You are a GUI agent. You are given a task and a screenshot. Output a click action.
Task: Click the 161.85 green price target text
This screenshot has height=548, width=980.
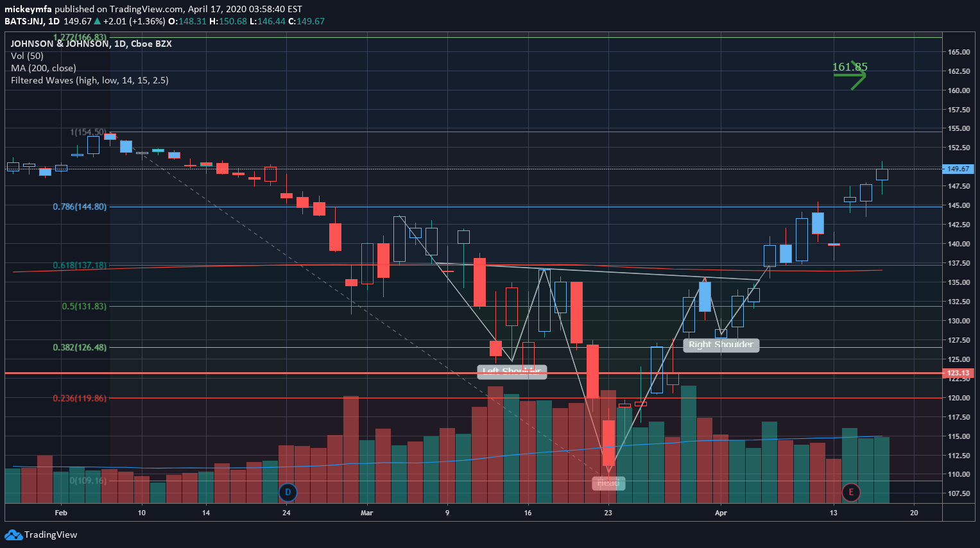coord(850,67)
